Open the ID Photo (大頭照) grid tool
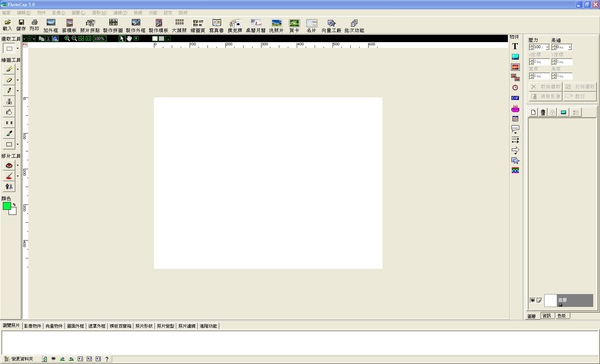This screenshot has width=600, height=364. click(x=179, y=26)
